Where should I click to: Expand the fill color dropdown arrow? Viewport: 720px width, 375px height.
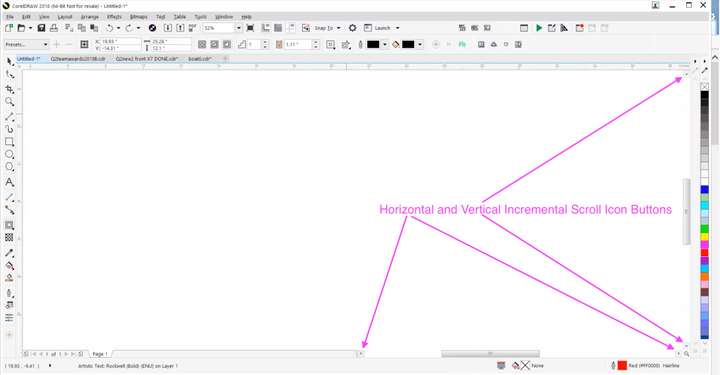420,45
